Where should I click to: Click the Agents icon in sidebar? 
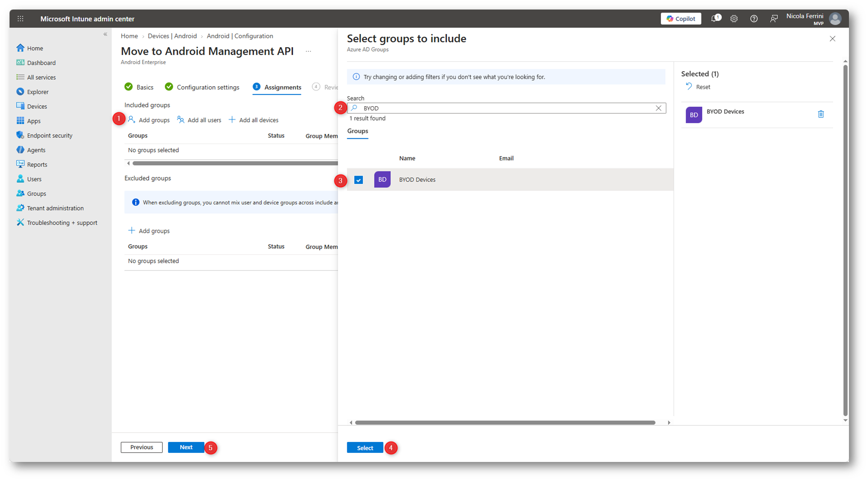pyautogui.click(x=20, y=150)
